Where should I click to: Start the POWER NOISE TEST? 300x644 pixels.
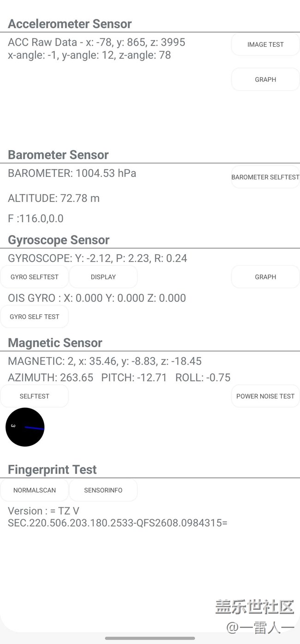point(265,396)
